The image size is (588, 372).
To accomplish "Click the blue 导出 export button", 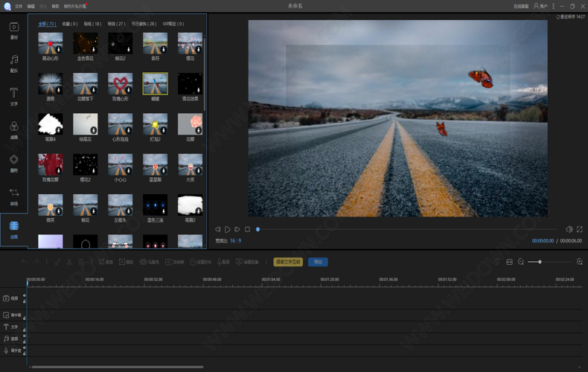I will 318,262.
